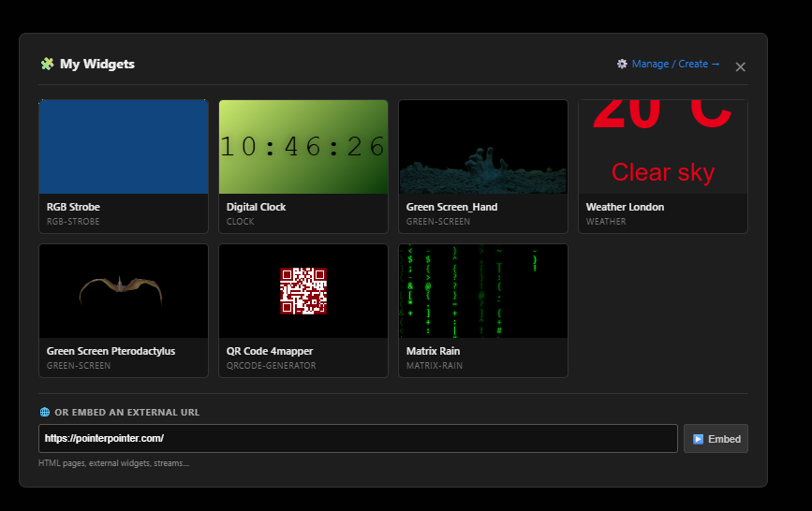Screen dimensions: 812x511
Task: Close the My Widgets dialog
Action: (741, 66)
